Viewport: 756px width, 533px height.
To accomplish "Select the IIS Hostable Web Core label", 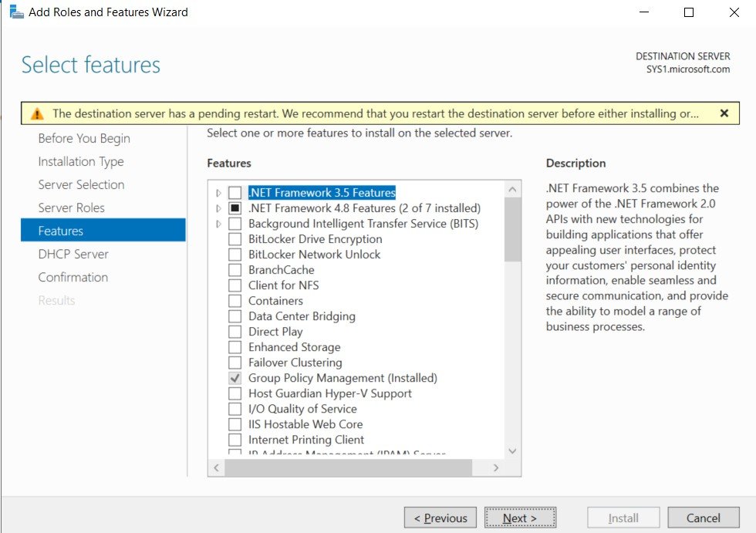I will coord(305,424).
